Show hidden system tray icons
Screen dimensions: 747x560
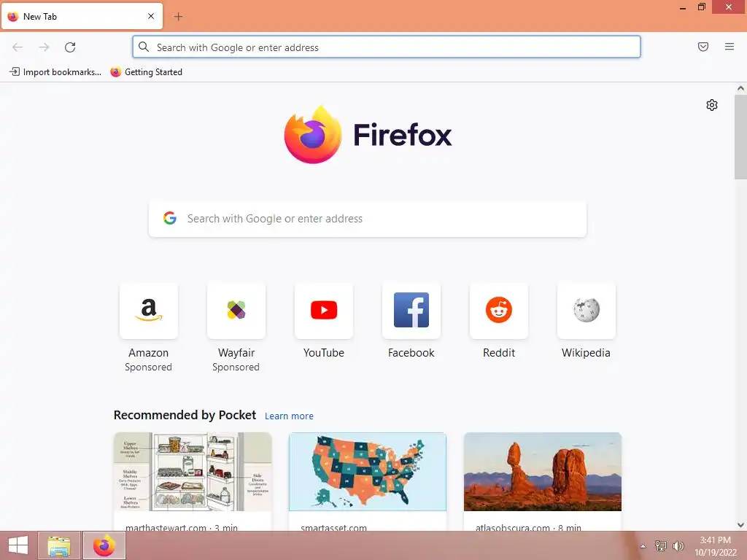pos(643,546)
